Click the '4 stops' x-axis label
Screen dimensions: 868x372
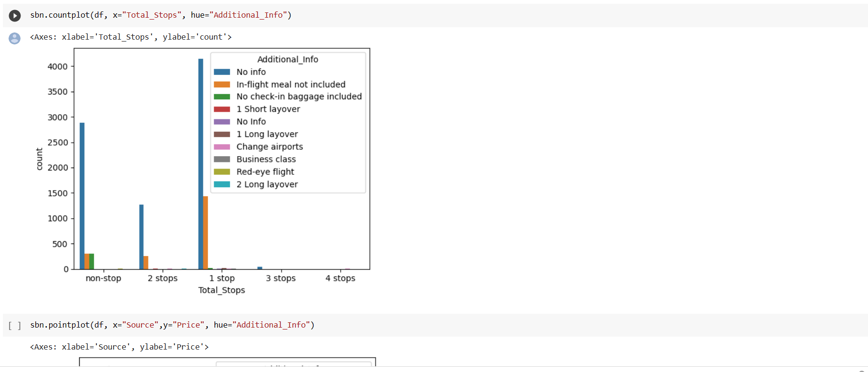pyautogui.click(x=340, y=278)
